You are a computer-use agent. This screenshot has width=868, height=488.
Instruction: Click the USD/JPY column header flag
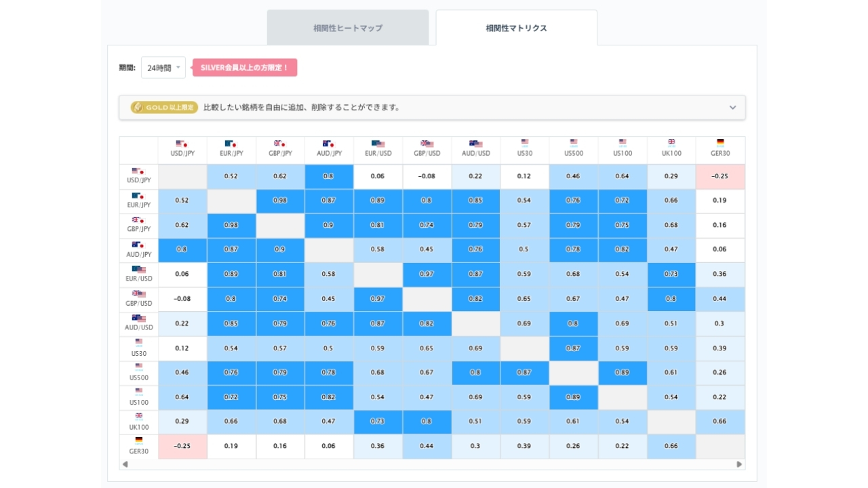(182, 144)
